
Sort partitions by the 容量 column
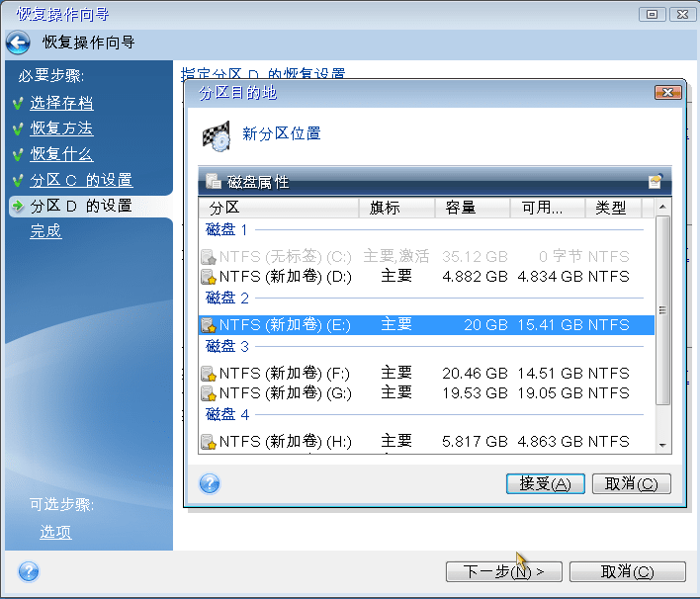click(472, 208)
